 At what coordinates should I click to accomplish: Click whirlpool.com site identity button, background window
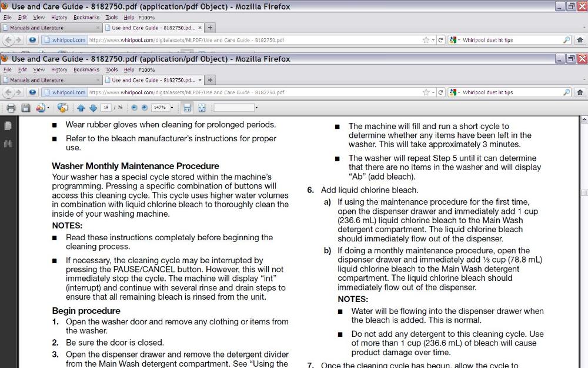click(65, 40)
